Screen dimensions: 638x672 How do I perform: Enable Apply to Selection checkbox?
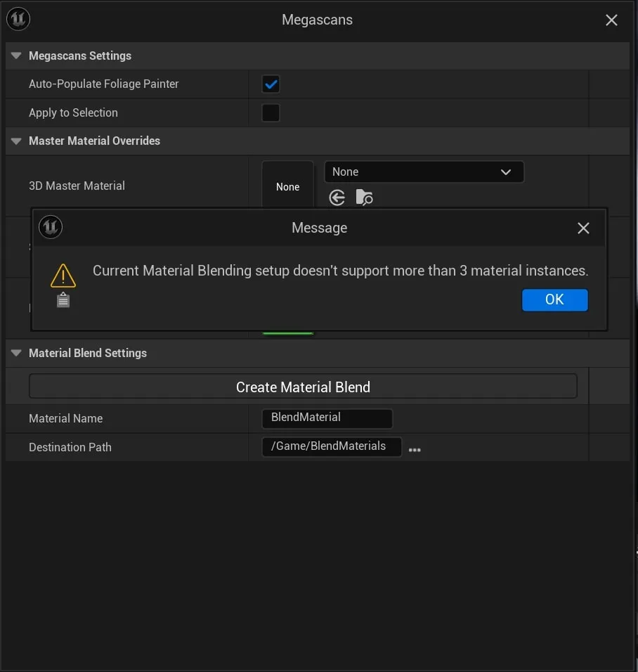pyautogui.click(x=271, y=112)
